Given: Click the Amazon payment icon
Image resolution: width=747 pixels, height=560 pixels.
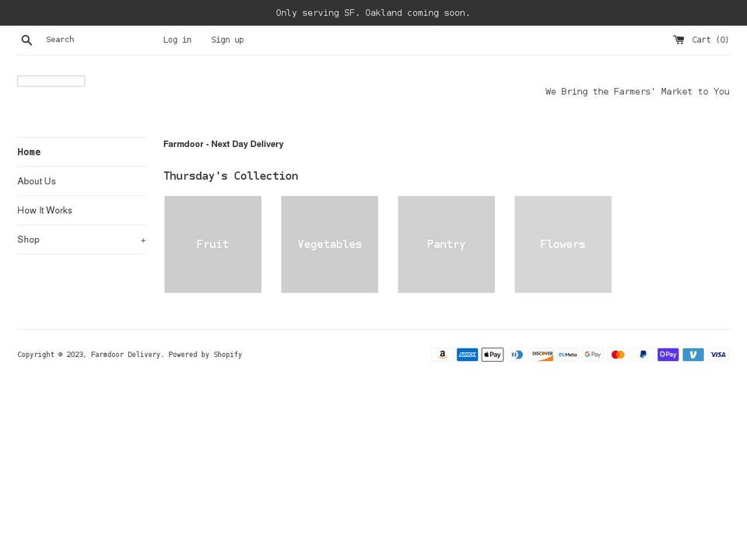Looking at the screenshot, I should tap(442, 355).
